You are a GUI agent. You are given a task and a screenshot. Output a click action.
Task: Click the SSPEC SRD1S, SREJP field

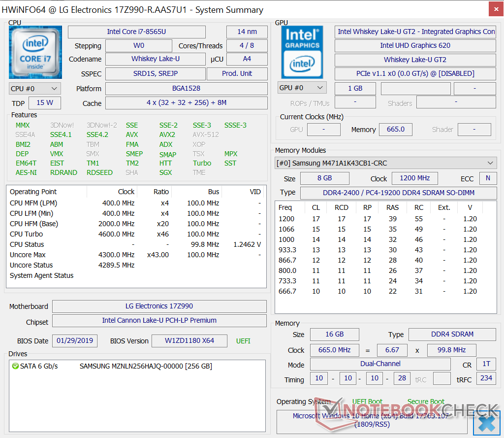coord(156,73)
